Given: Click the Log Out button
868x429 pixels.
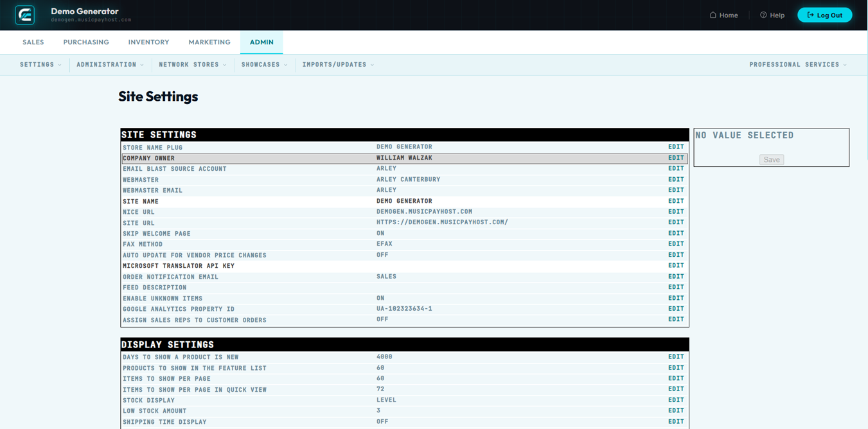Looking at the screenshot, I should (824, 15).
